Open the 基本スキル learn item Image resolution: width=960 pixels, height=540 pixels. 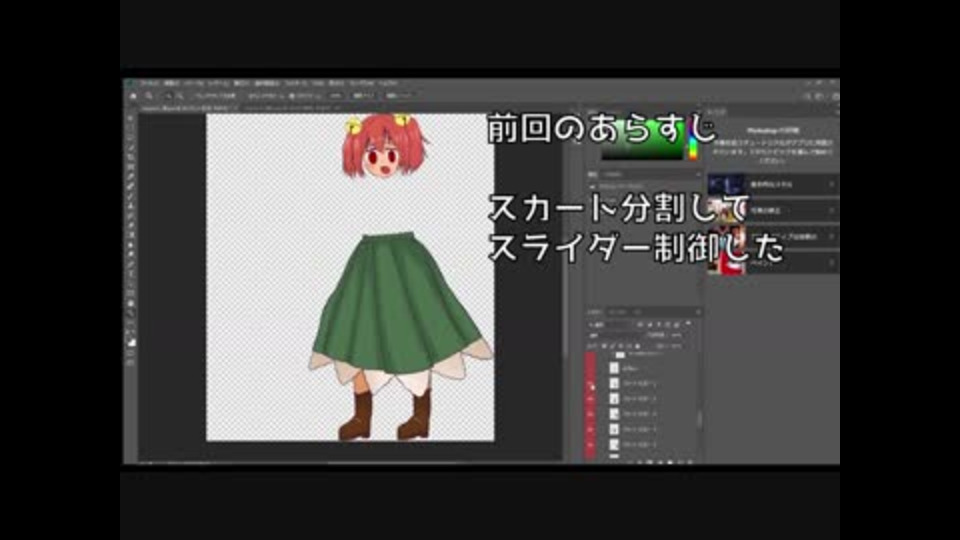(x=773, y=184)
